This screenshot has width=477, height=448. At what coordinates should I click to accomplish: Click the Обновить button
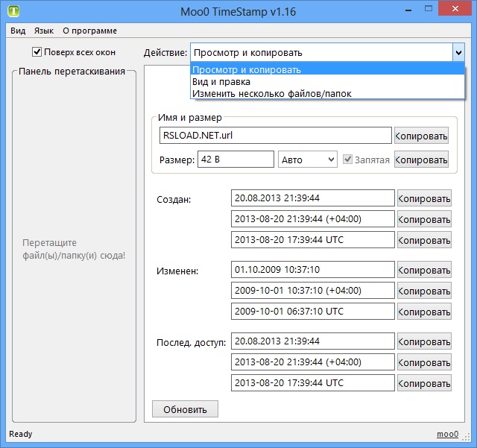click(x=185, y=409)
